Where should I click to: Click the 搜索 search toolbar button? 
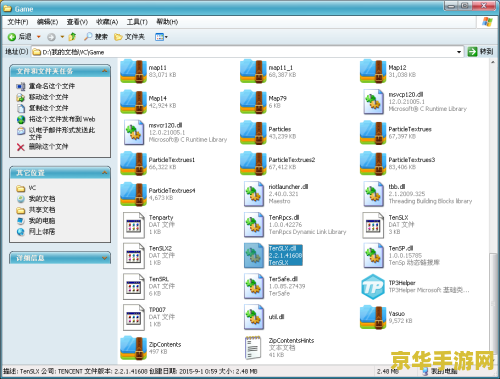coord(96,37)
